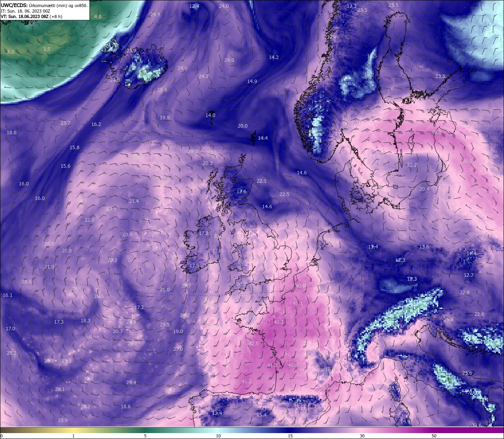The width and height of the screenshot is (504, 439).
Task: Click the 14.0 value near the Faroe Islands
Action: coord(210,115)
